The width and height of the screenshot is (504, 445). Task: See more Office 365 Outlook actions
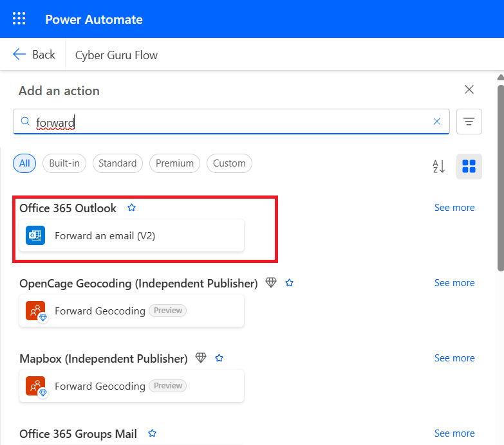pyautogui.click(x=454, y=208)
